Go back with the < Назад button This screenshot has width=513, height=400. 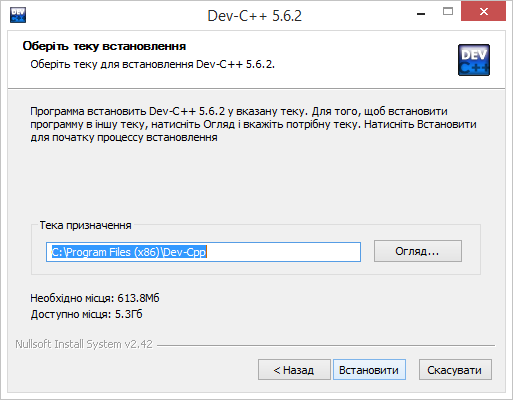pos(294,370)
